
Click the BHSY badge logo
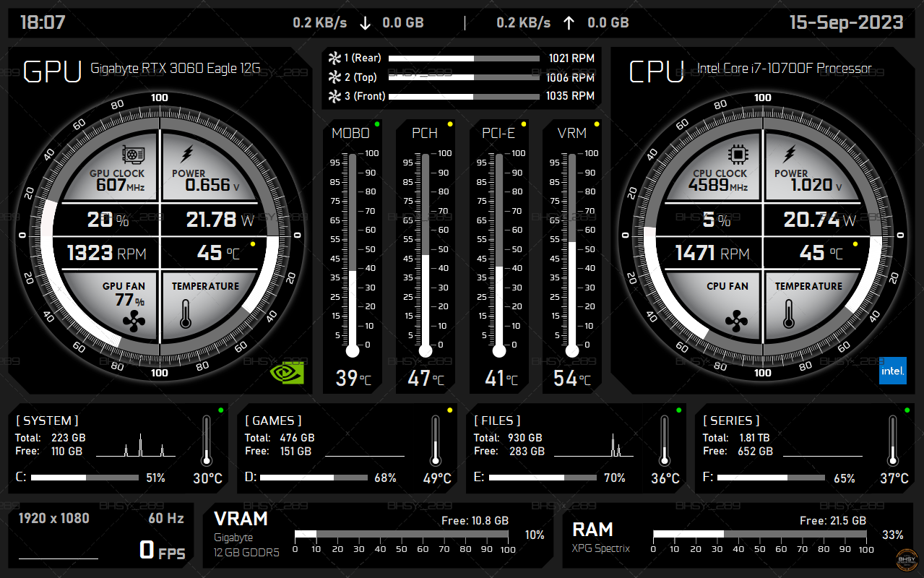pyautogui.click(x=906, y=561)
